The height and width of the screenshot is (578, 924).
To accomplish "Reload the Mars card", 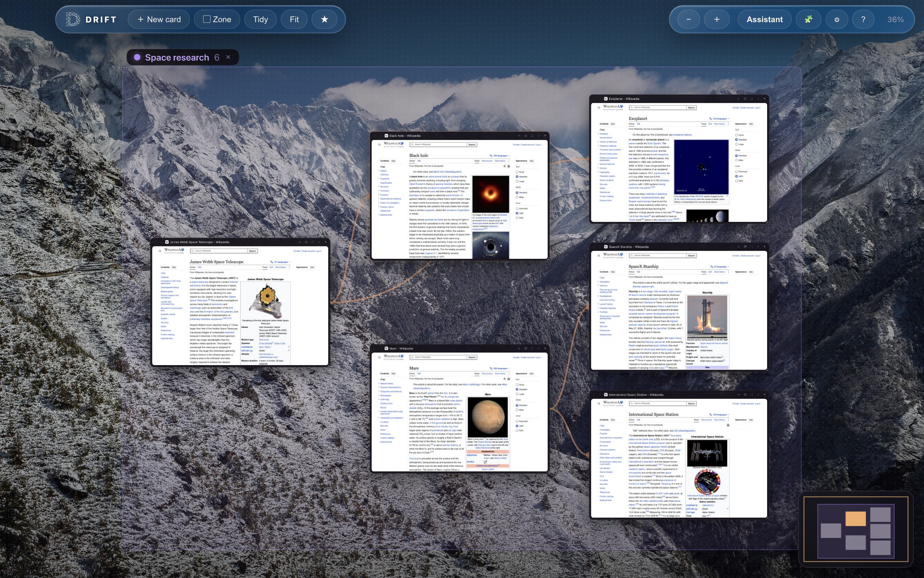I will point(519,348).
